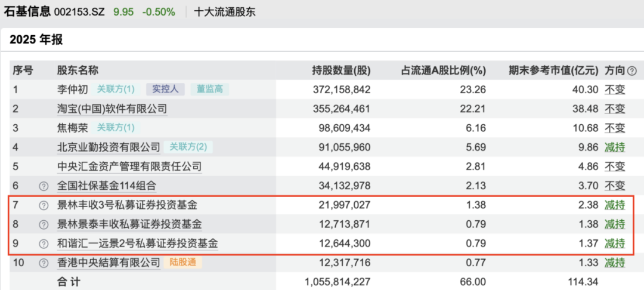The width and height of the screenshot is (644, 290).
Task: Click question mark icon in row 10
Action: click(x=43, y=263)
